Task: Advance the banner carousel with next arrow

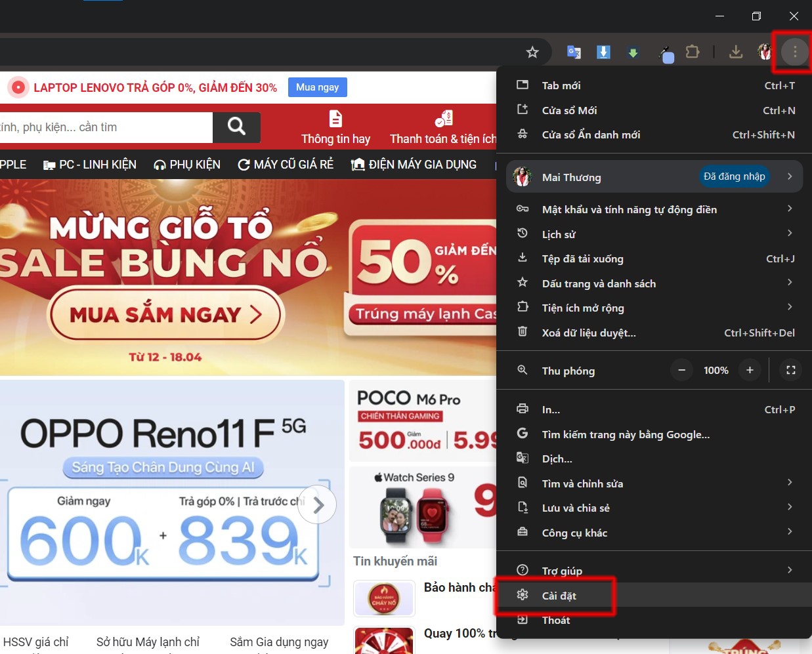Action: [318, 505]
